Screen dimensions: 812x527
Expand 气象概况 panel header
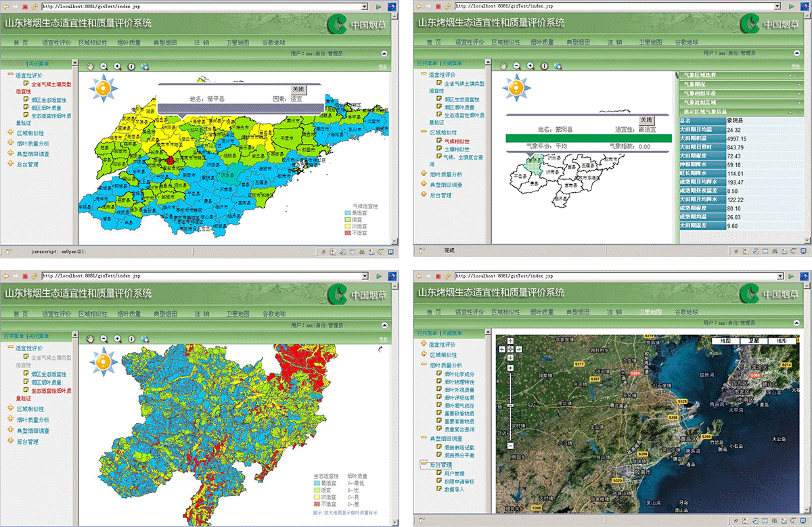pos(742,84)
